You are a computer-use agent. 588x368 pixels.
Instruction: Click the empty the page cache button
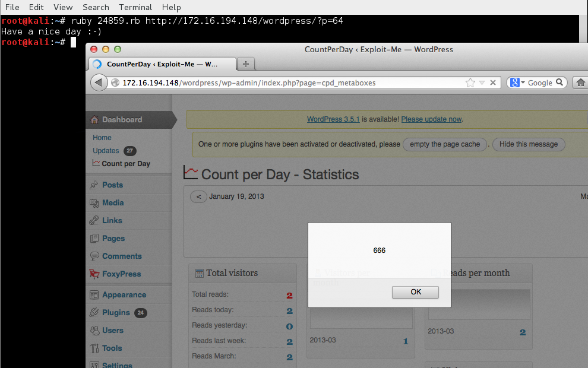coord(445,144)
